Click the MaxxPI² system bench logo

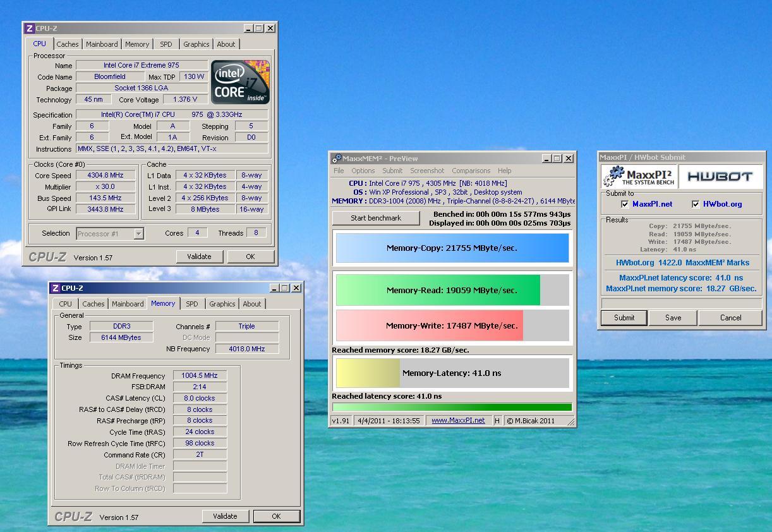pyautogui.click(x=639, y=176)
